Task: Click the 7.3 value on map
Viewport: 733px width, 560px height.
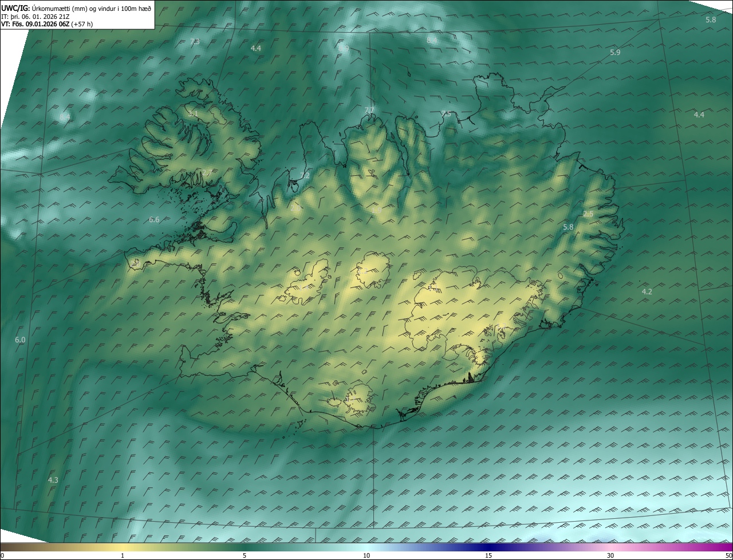Action: tap(195, 41)
